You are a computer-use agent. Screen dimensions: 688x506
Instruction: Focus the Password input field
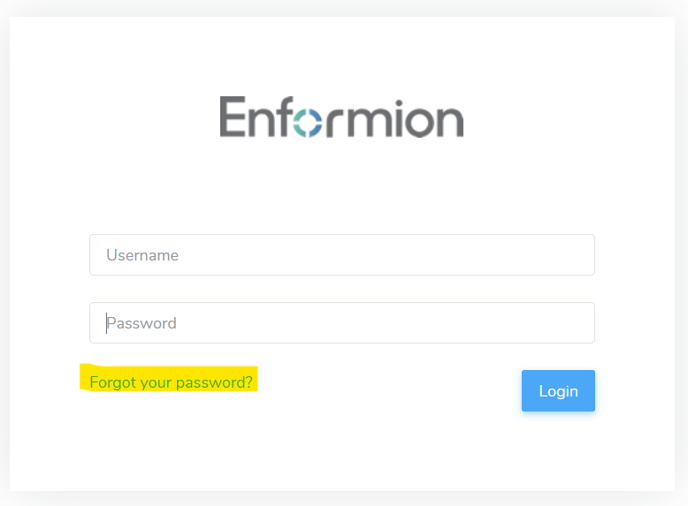pos(342,323)
